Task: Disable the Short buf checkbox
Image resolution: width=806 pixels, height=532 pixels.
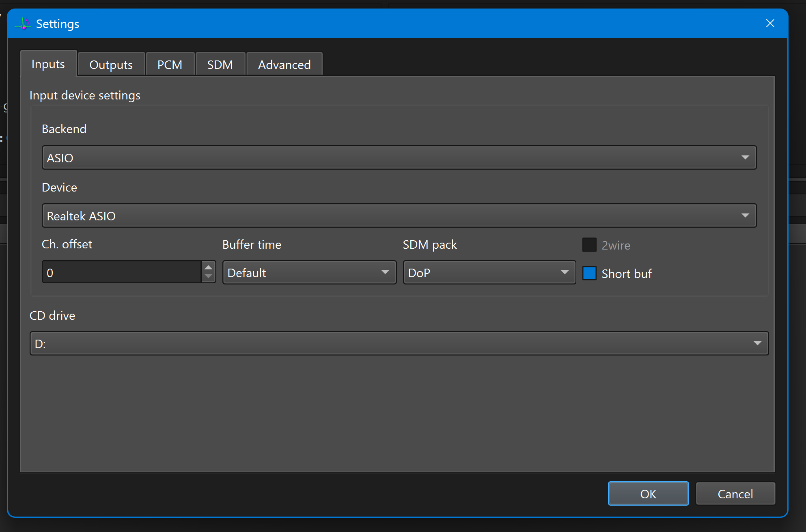Action: click(x=589, y=274)
